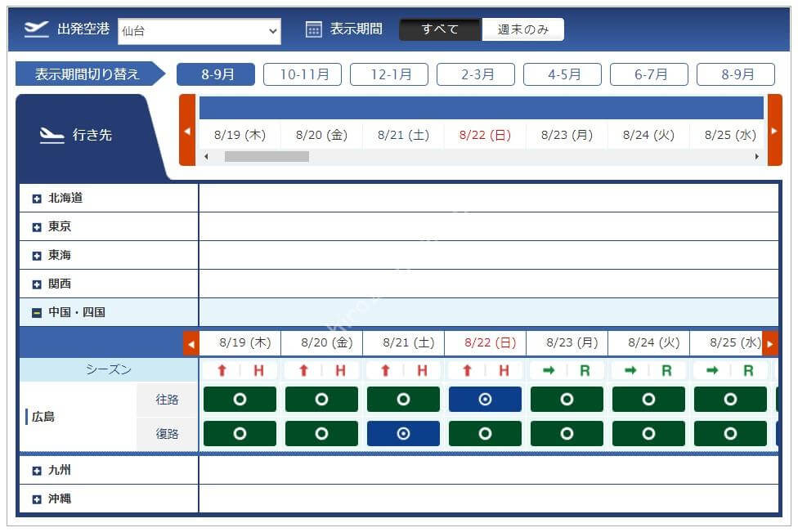
Task: Expand the 北海道 region row
Action: (x=37, y=199)
